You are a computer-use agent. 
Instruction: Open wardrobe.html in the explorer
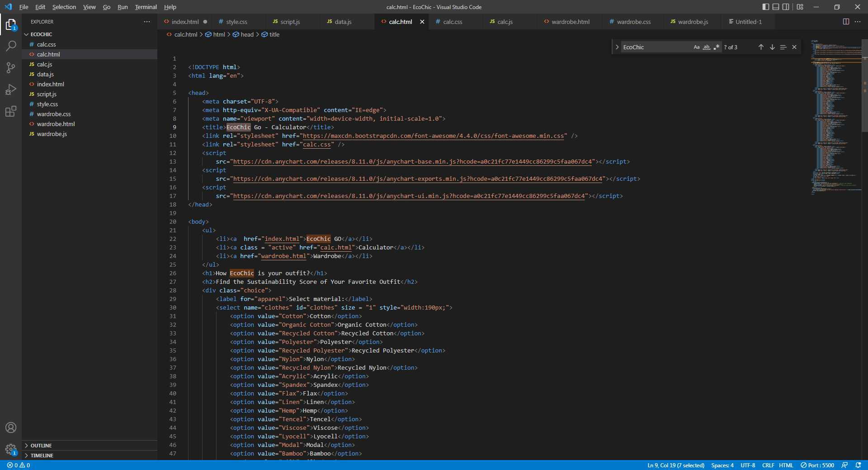click(56, 124)
